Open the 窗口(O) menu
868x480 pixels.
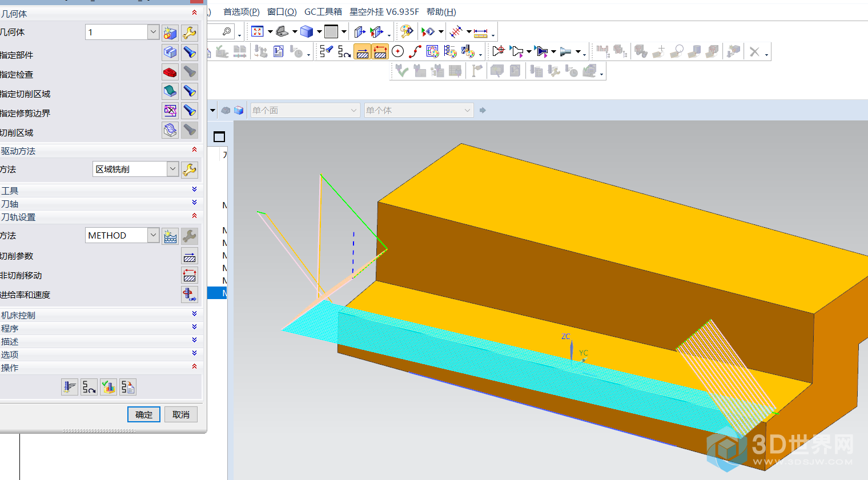(x=282, y=11)
